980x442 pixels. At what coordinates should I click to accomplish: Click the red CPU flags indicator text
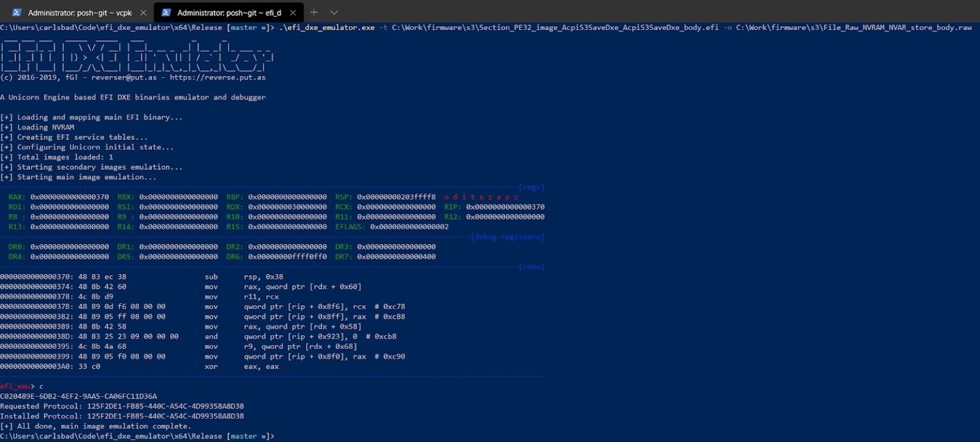click(482, 197)
